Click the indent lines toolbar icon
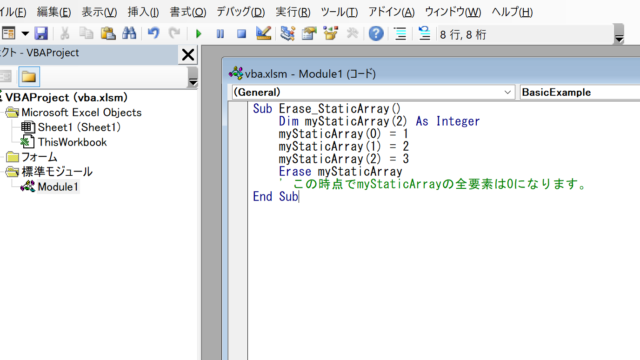640x360 pixels. [400, 33]
